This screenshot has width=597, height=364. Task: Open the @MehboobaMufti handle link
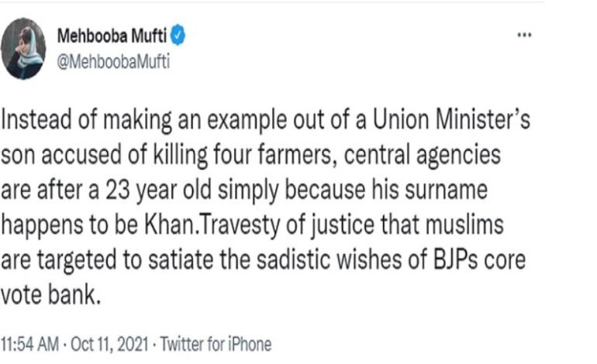coord(114,63)
